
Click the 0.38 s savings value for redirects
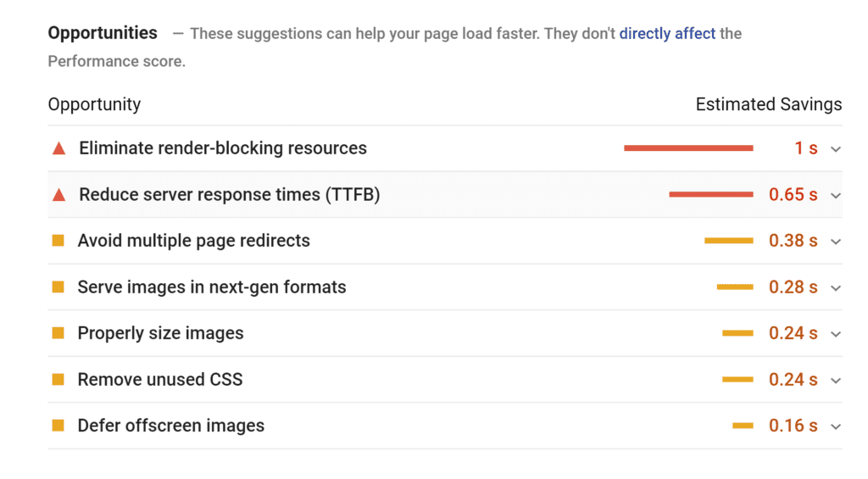tap(793, 241)
